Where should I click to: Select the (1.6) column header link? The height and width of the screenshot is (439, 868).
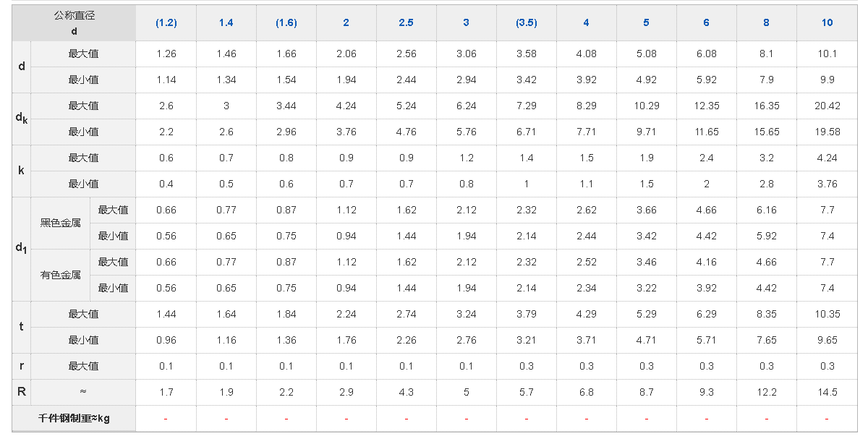[286, 23]
